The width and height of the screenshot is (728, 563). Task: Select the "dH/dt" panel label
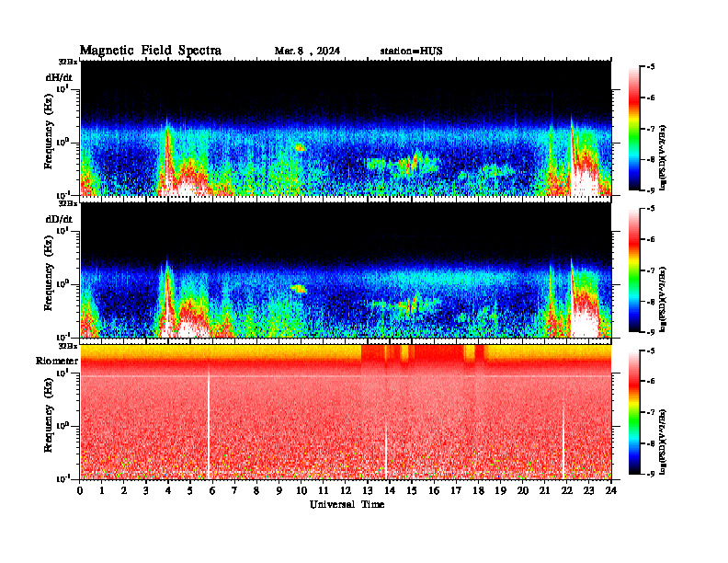tap(59, 77)
